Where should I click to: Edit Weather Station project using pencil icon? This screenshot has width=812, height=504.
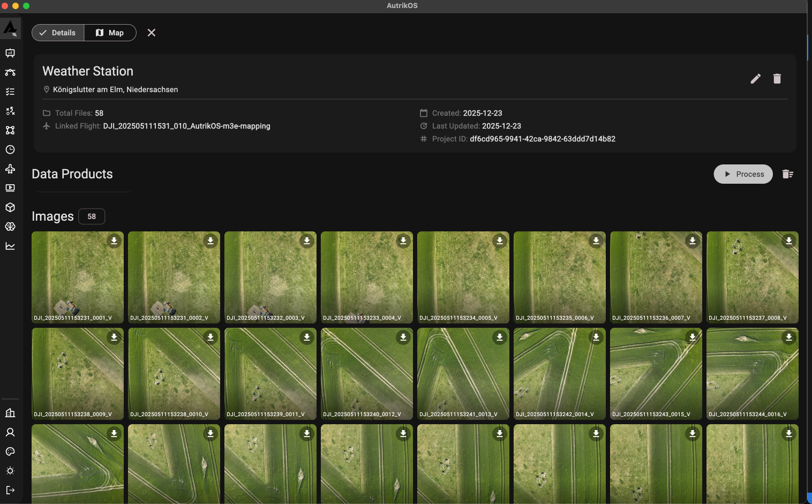point(755,78)
